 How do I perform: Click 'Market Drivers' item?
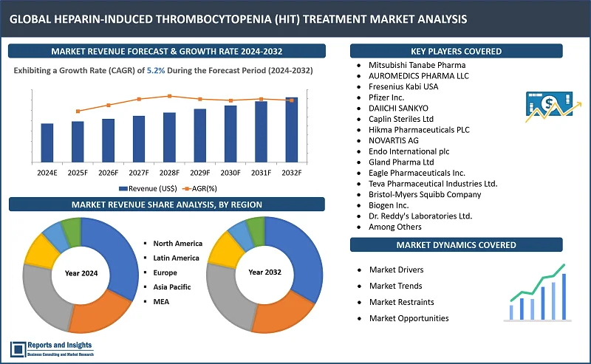pos(396,269)
